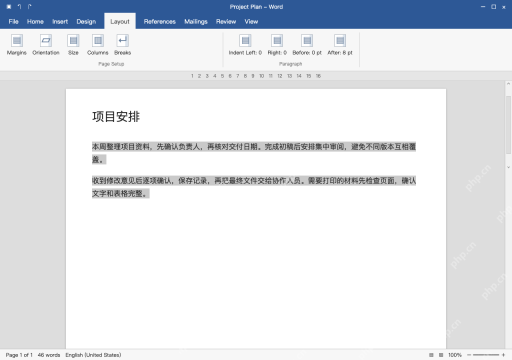Click the zoom in plus button
The width and height of the screenshot is (512, 360).
[x=503, y=355]
